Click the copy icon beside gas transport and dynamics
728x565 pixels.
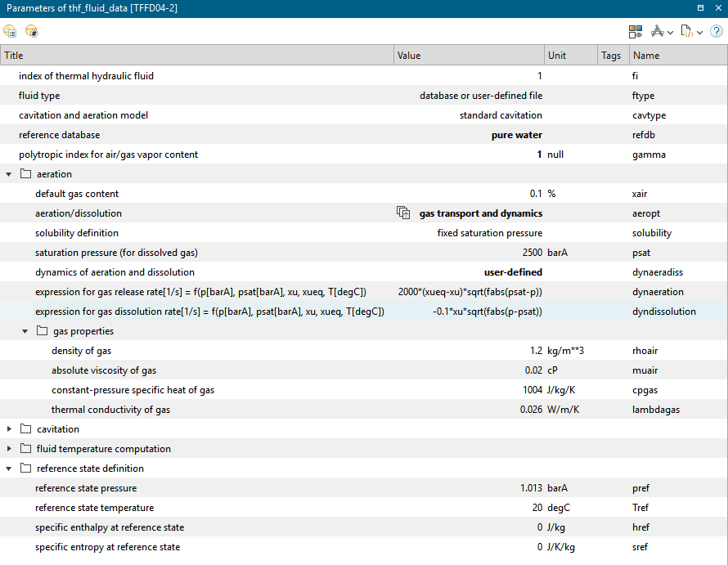[403, 213]
